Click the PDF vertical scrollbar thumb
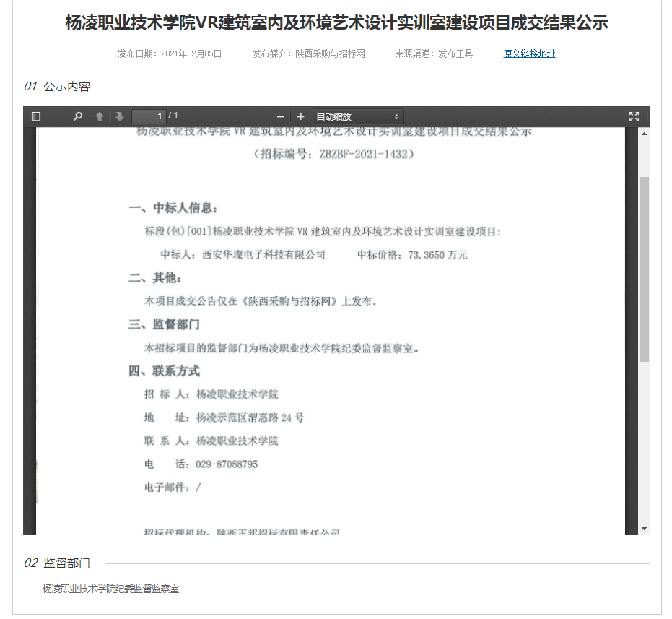Image resolution: width=672 pixels, height=619 pixels. point(644,269)
